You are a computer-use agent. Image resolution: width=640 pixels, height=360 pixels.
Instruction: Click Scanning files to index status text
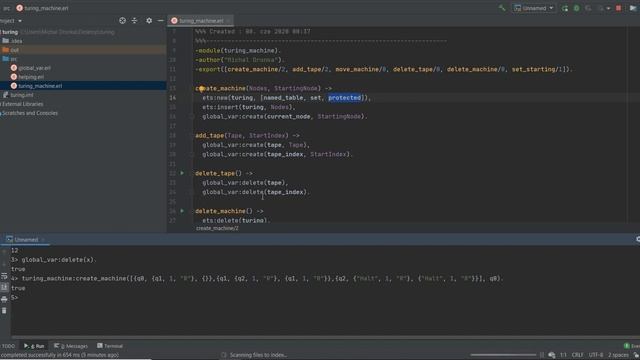pos(258,355)
